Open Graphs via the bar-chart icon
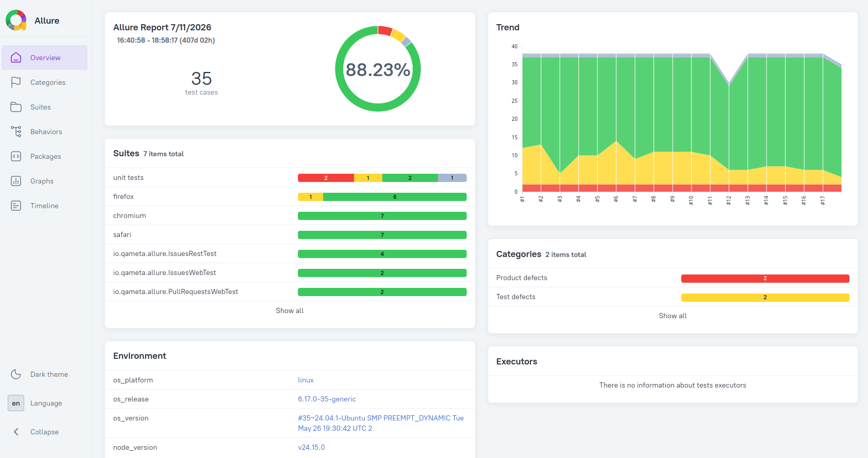Viewport: 868px width, 458px height. click(x=16, y=181)
